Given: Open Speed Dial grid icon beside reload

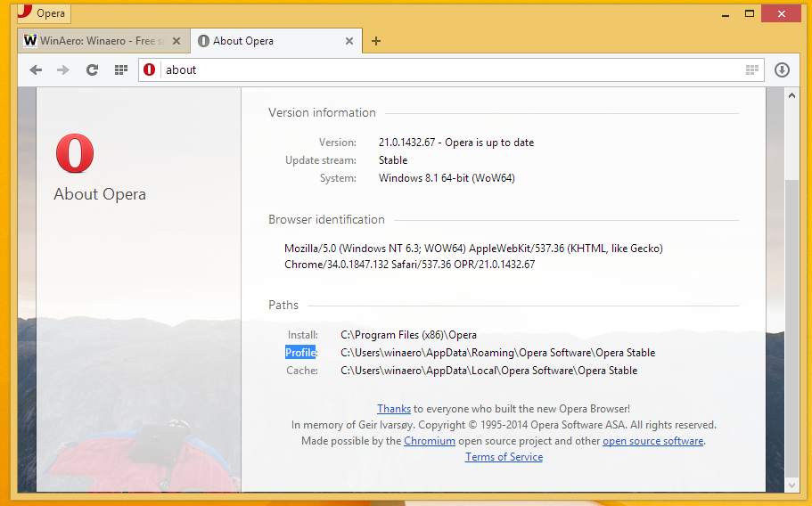Looking at the screenshot, I should tap(120, 69).
